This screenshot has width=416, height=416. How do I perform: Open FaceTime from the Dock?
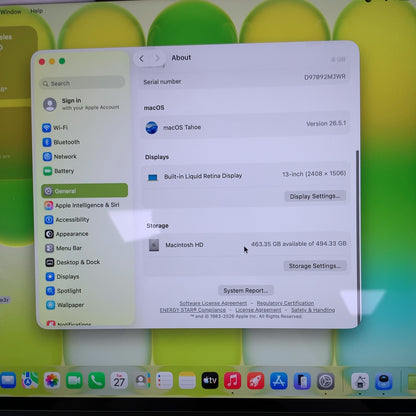point(74,380)
